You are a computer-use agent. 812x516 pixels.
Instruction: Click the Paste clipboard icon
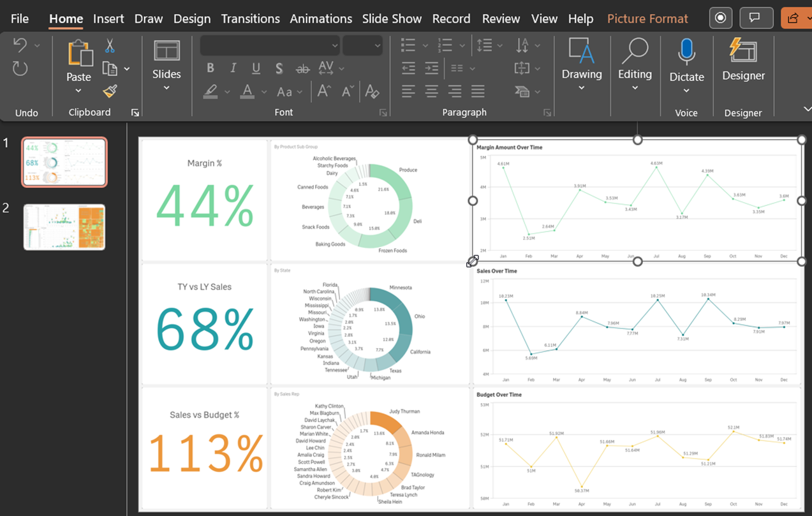point(79,54)
